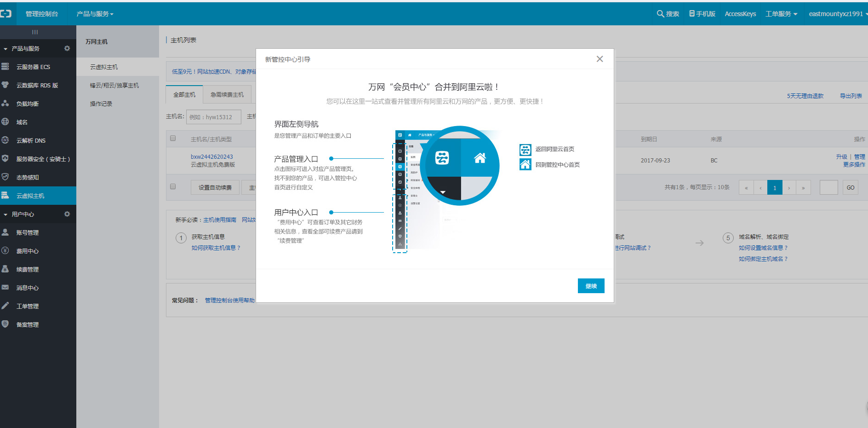
Task: Click the renewal management icon
Action: (6, 269)
